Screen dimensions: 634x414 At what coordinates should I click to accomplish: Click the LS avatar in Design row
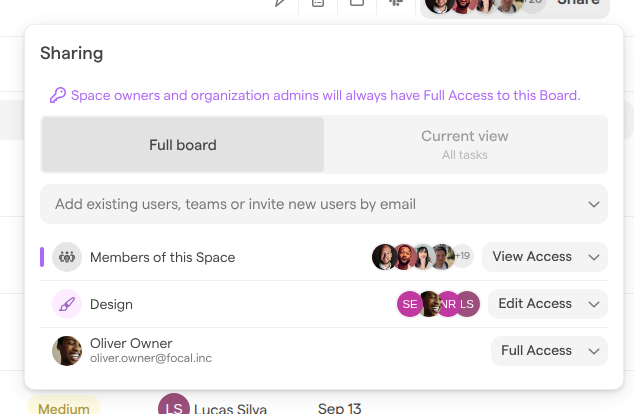click(x=469, y=304)
